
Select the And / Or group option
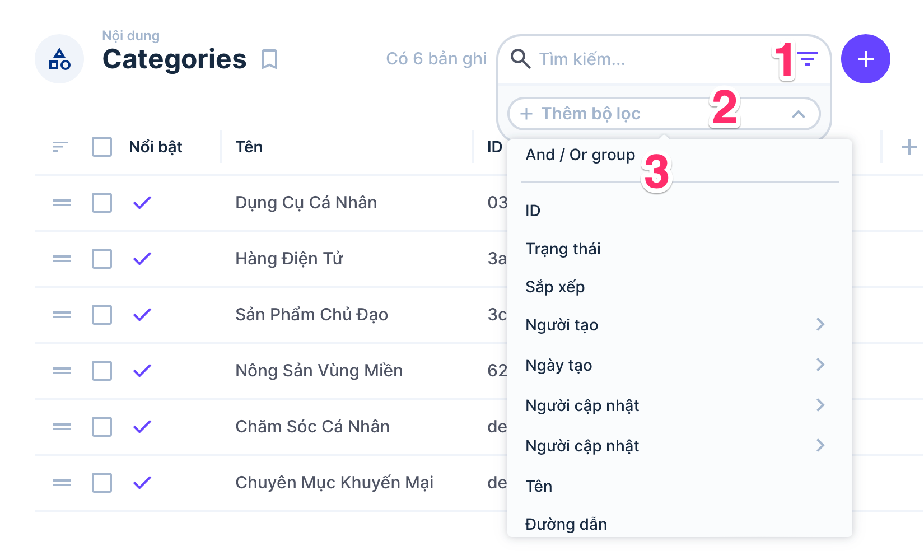[x=580, y=155]
